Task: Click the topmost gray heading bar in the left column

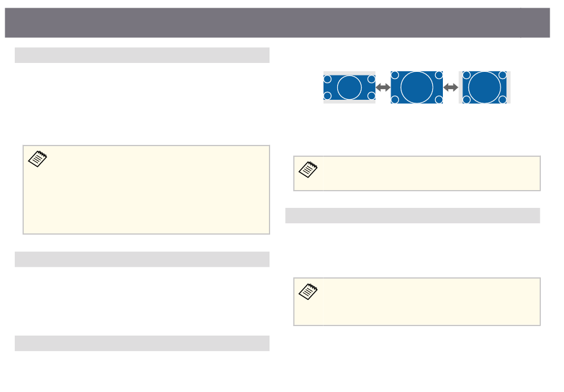Action: point(142,55)
